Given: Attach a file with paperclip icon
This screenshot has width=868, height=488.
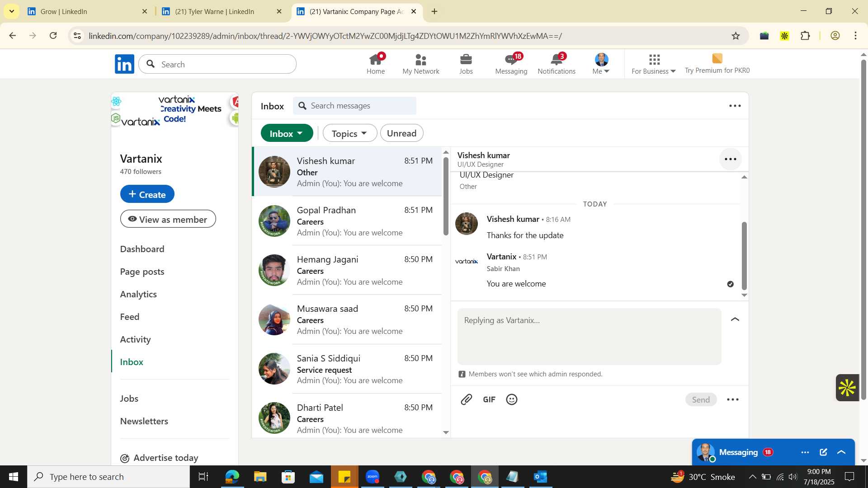Looking at the screenshot, I should [466, 399].
